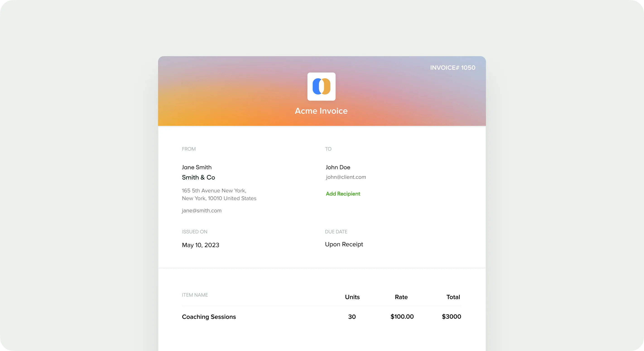Edit the units value 30
Image resolution: width=644 pixels, height=351 pixels.
352,317
